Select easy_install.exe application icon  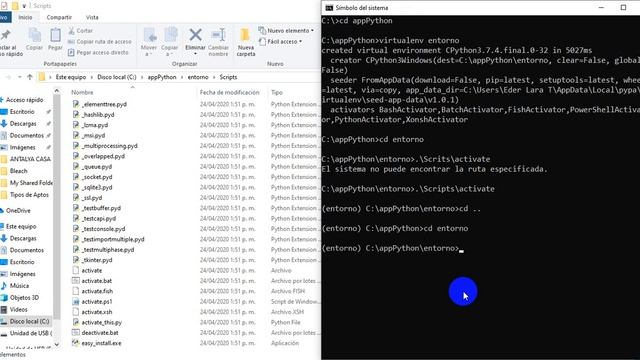click(76, 343)
